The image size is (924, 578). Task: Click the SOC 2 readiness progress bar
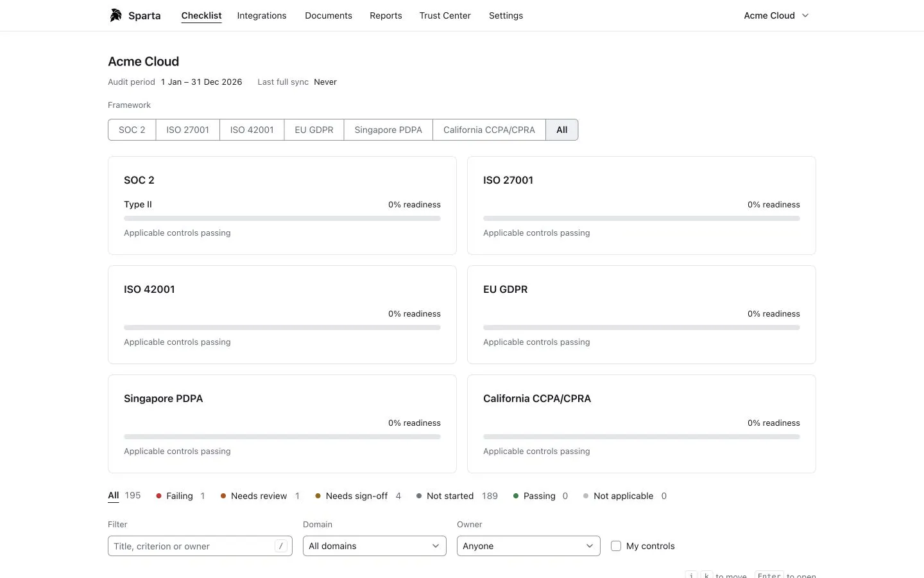click(282, 218)
